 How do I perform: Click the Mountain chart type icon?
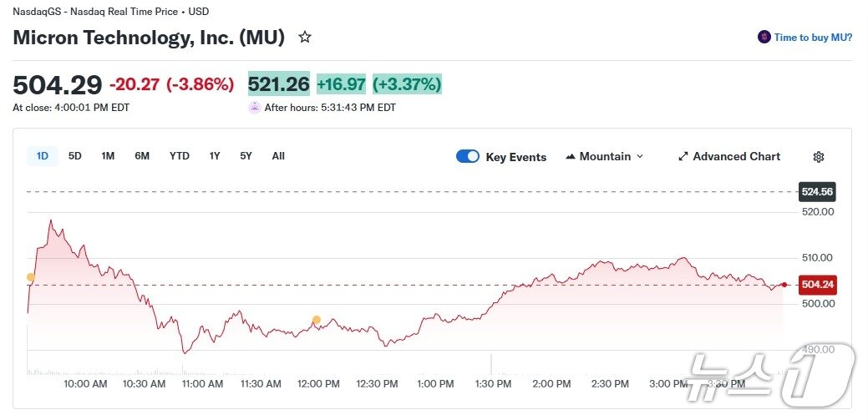click(x=571, y=157)
